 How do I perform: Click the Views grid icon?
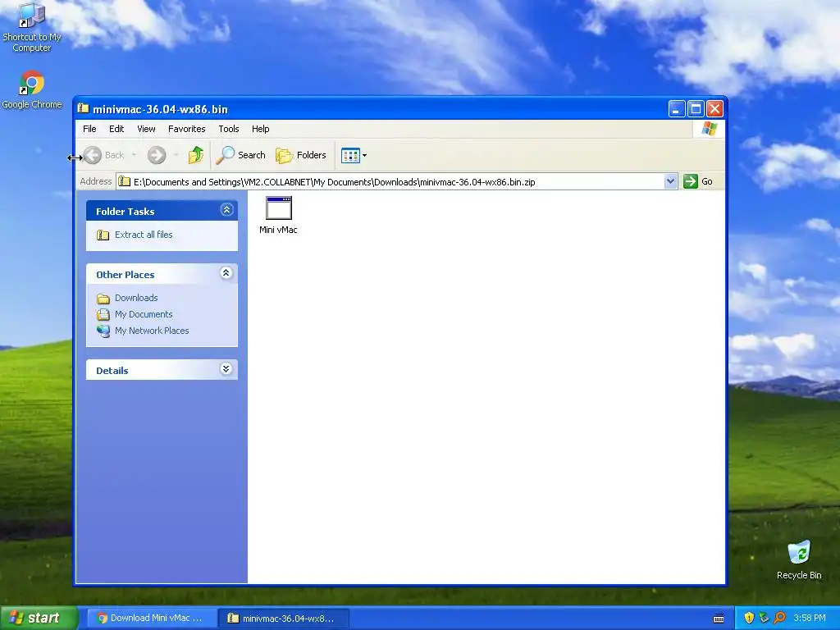tap(350, 155)
